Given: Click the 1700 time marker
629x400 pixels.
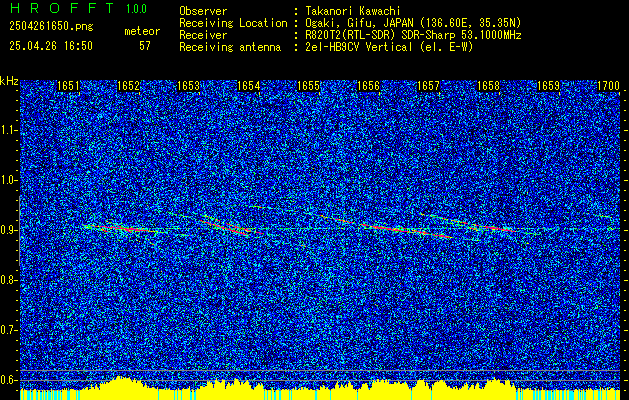Looking at the screenshot, I should (609, 86).
